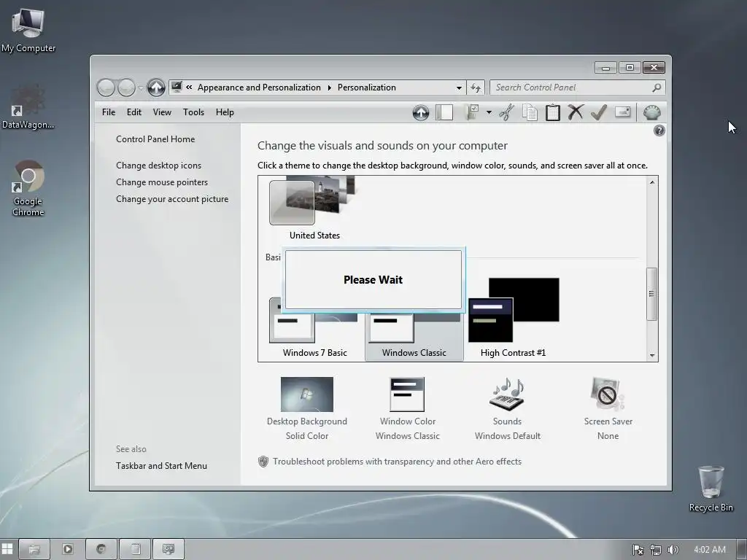This screenshot has height=560, width=747.
Task: Click the Back navigation button
Action: coord(106,87)
